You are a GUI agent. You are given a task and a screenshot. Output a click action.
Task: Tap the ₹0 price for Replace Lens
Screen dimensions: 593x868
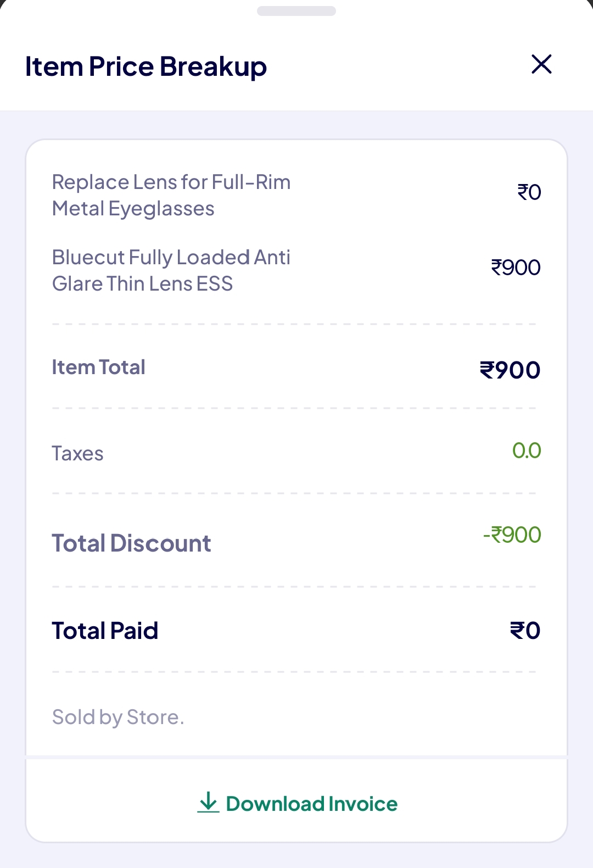pos(529,192)
